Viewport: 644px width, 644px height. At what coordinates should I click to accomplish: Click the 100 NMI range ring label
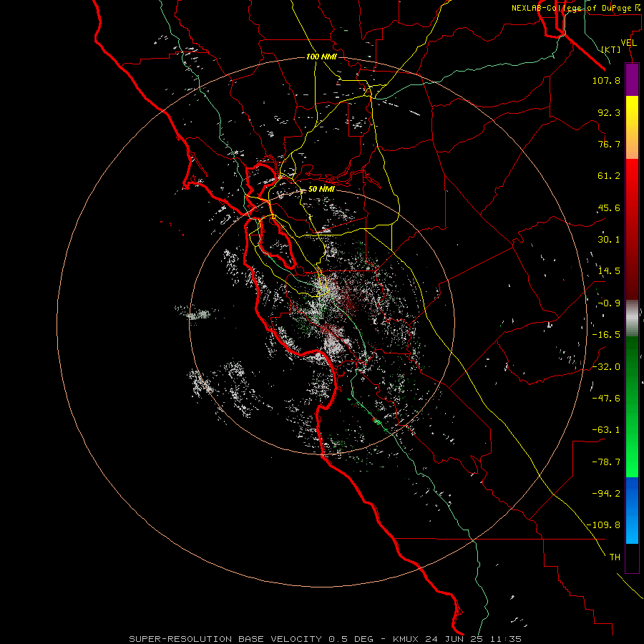[321, 57]
